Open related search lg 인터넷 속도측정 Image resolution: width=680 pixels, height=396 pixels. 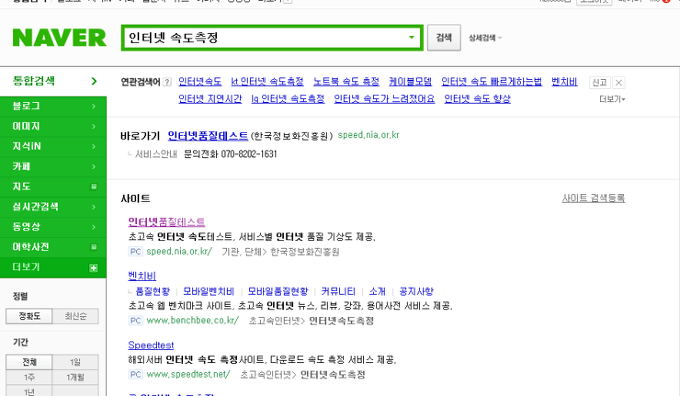[288, 99]
